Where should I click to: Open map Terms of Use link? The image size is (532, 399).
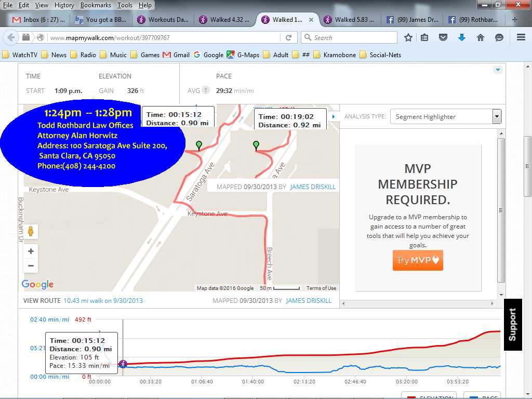pos(321,288)
